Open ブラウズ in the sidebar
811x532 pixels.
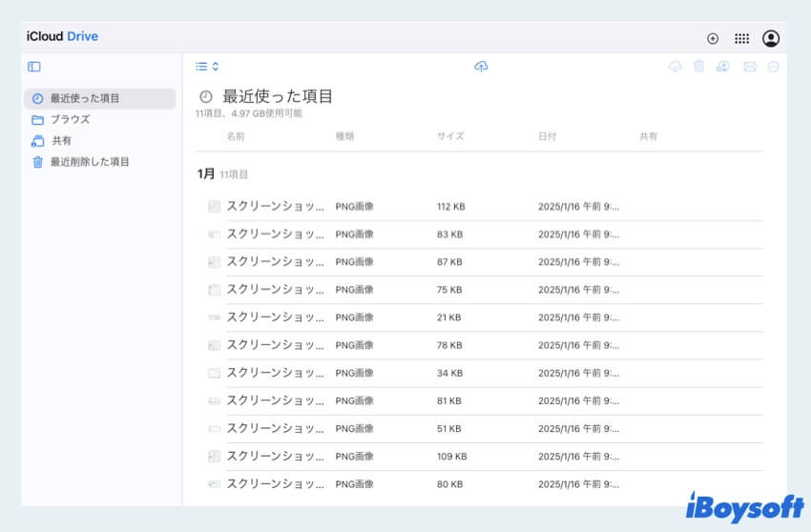pyautogui.click(x=70, y=120)
